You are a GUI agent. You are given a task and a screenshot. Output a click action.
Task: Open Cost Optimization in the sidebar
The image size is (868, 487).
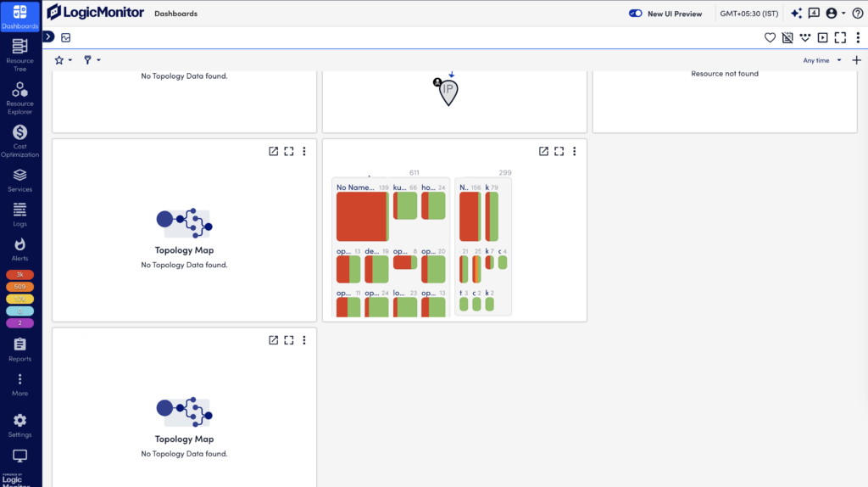coord(20,141)
